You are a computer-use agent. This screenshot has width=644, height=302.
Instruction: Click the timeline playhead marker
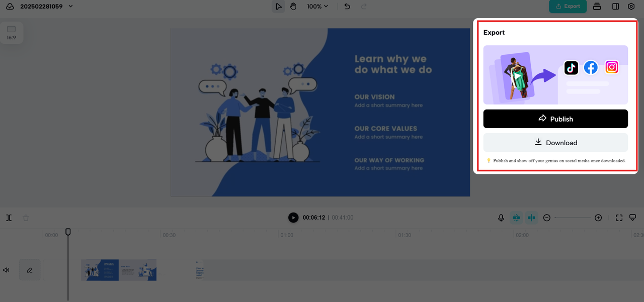68,232
